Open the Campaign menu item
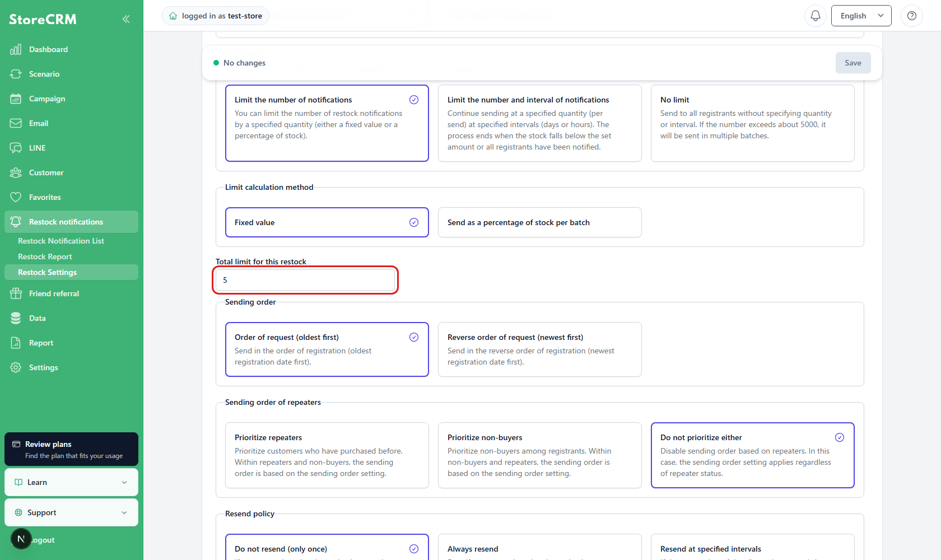Screen dimensions: 941x560 [71, 99]
